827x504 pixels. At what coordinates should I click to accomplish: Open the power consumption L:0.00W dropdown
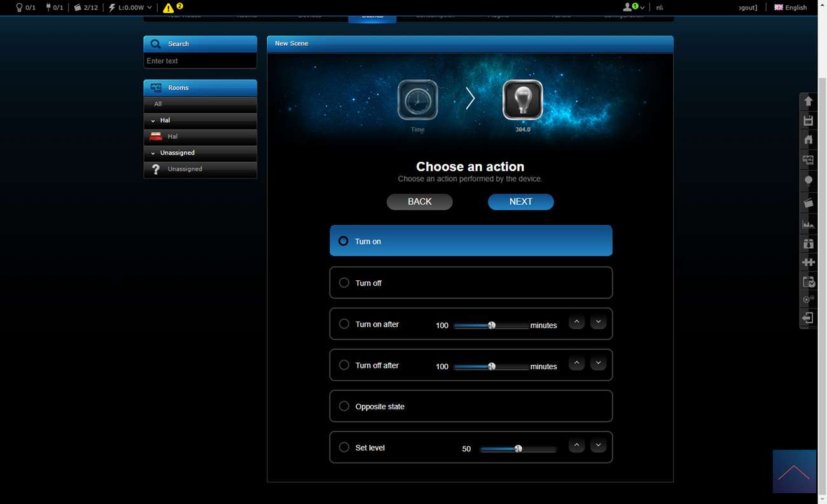tap(130, 8)
